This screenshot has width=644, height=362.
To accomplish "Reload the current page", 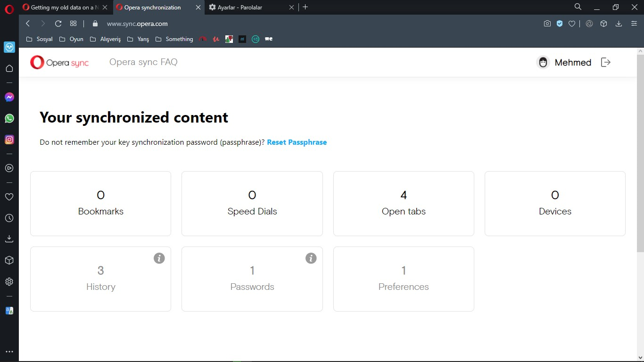I will coord(58,24).
